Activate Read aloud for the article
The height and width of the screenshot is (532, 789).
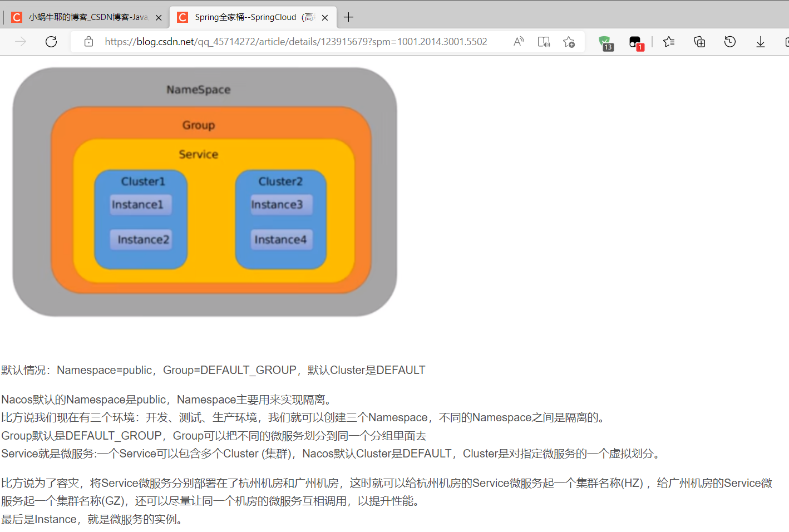[518, 41]
